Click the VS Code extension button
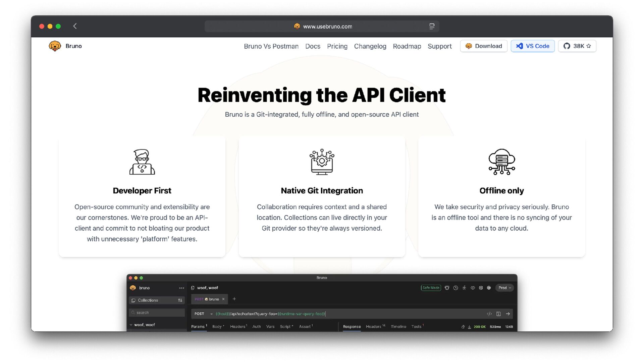 [532, 46]
